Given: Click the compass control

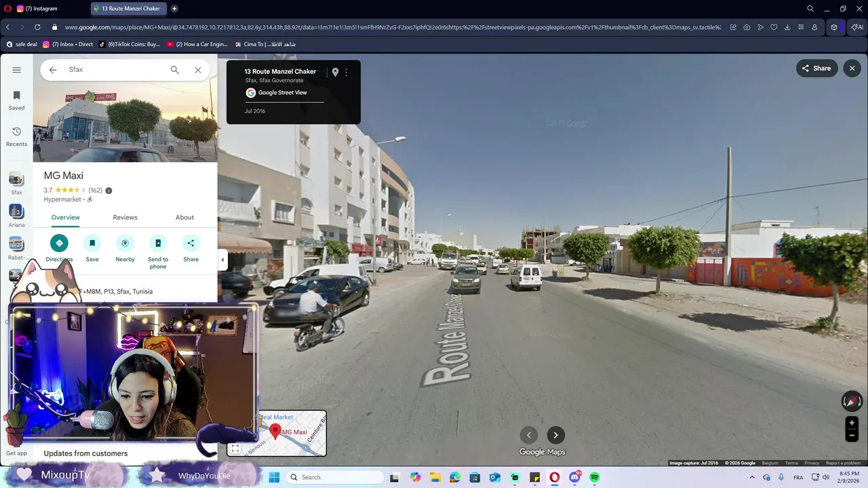Looking at the screenshot, I should (852, 401).
